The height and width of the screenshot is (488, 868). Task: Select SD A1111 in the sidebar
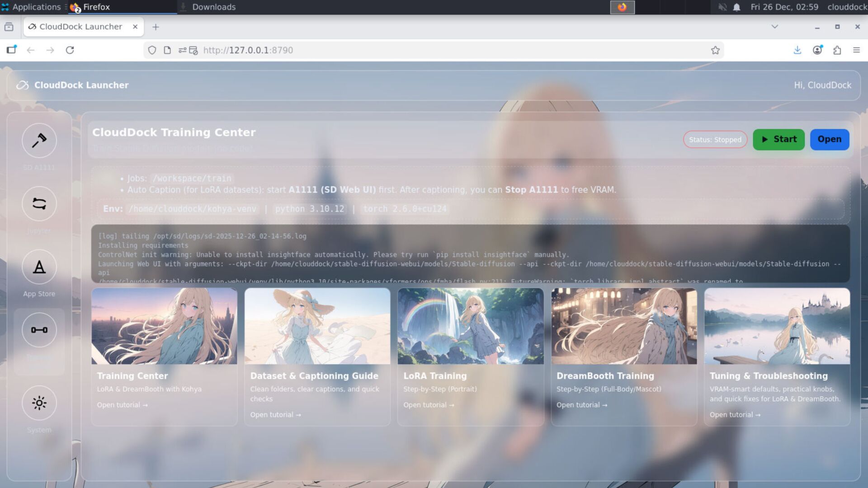(x=39, y=141)
